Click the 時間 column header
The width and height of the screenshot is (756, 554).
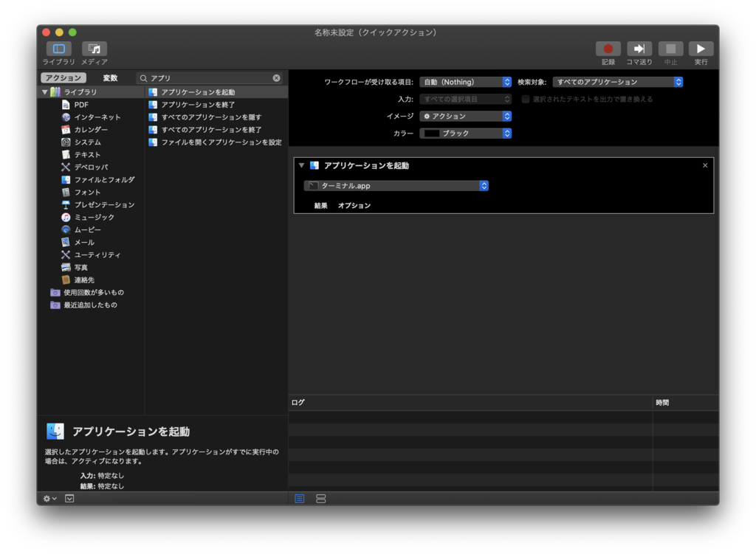coord(686,402)
